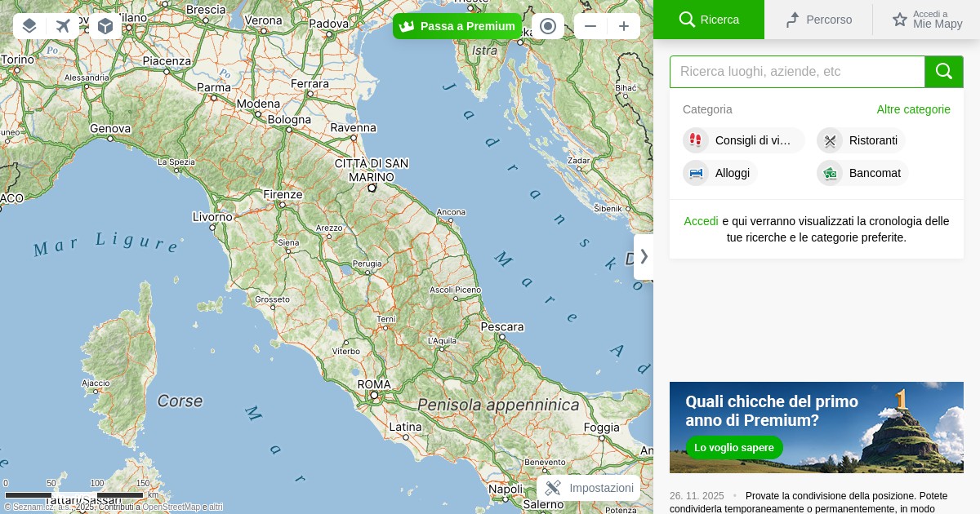Select the Ristoranti category

pos(862,140)
